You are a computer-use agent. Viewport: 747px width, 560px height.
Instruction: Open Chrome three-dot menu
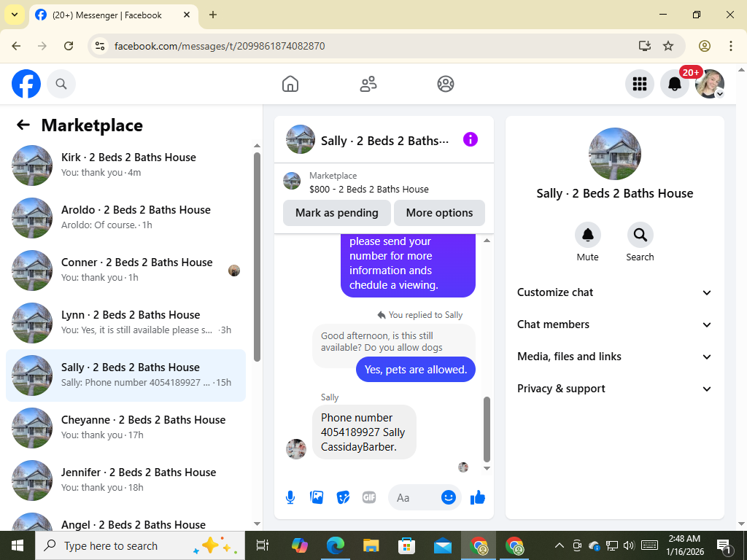click(731, 46)
